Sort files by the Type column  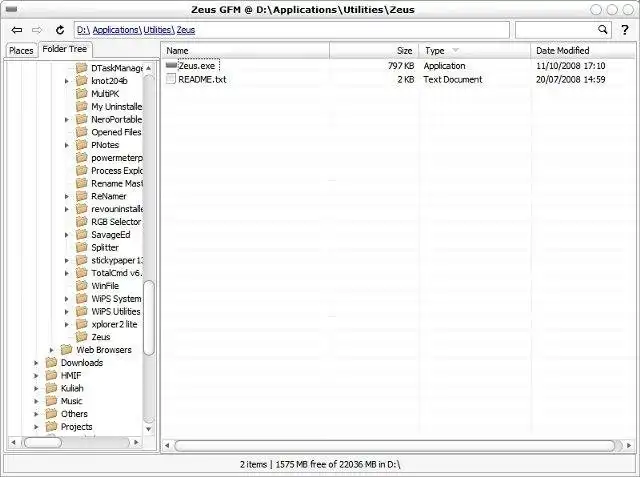pyautogui.click(x=475, y=51)
